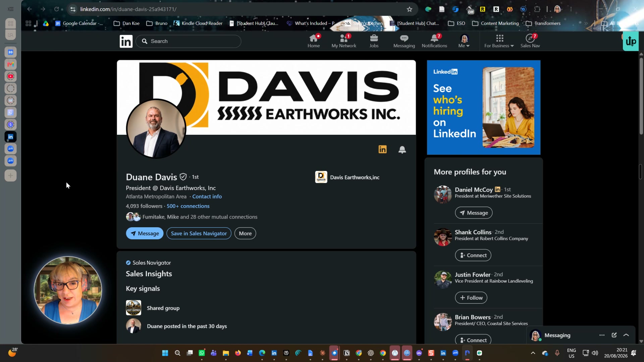Open the browser three-dot menu
Screen dimensions: 644x362
point(571,9)
